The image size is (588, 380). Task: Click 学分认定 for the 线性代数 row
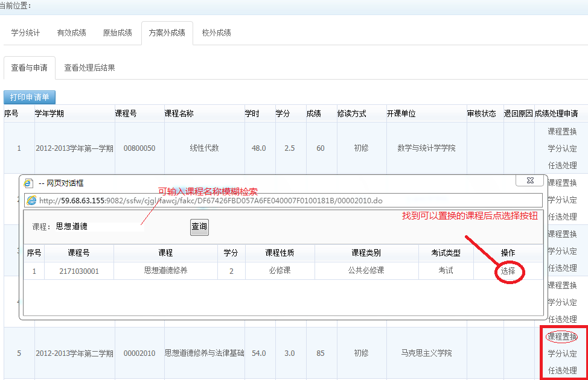[x=562, y=148]
